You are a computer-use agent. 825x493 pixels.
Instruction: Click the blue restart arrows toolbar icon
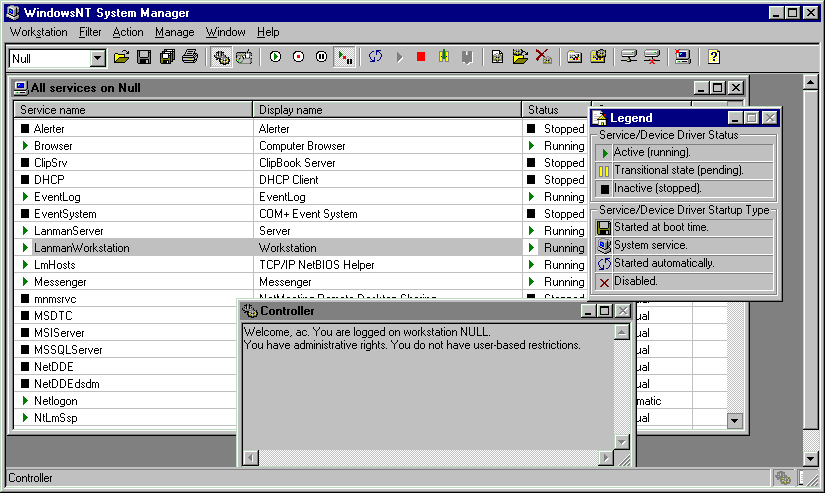pos(375,57)
